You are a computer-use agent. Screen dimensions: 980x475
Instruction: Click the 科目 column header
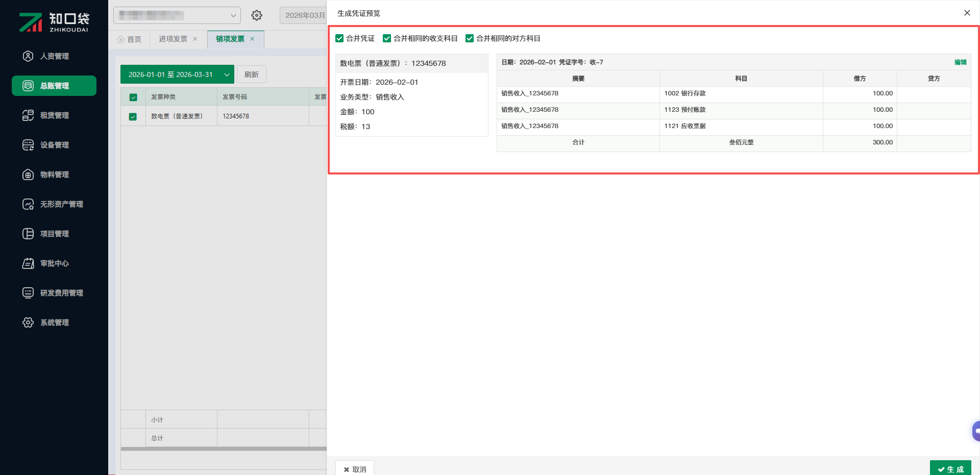pos(741,79)
